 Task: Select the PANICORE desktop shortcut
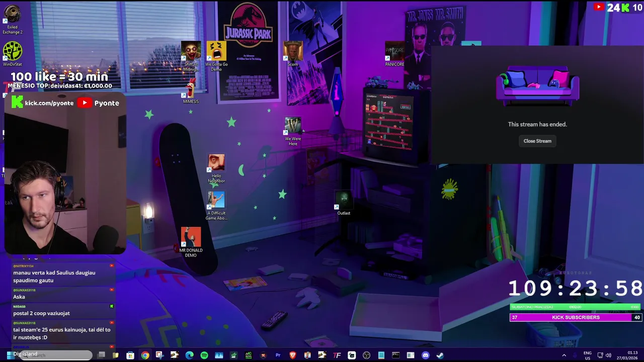pyautogui.click(x=394, y=54)
